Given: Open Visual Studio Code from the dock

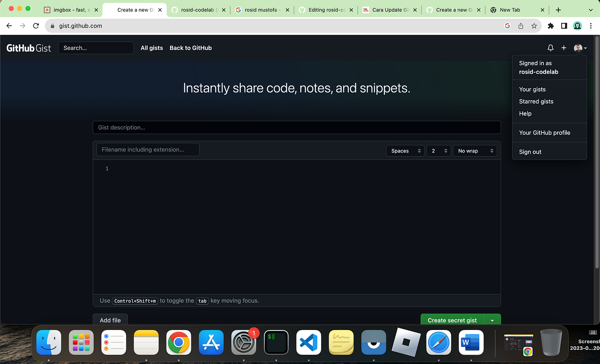Looking at the screenshot, I should pos(308,342).
